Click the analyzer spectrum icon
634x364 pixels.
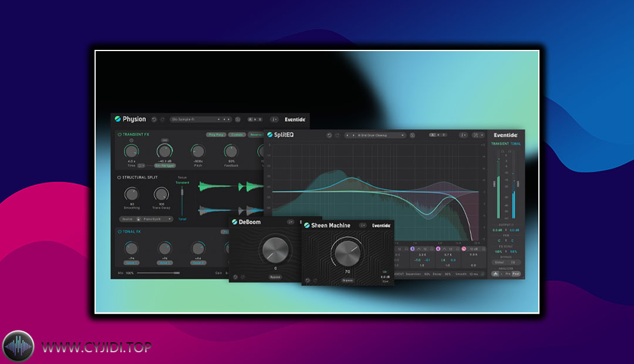[495, 274]
